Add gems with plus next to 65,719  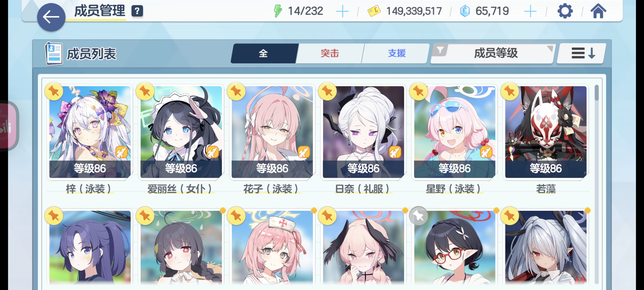pyautogui.click(x=530, y=11)
